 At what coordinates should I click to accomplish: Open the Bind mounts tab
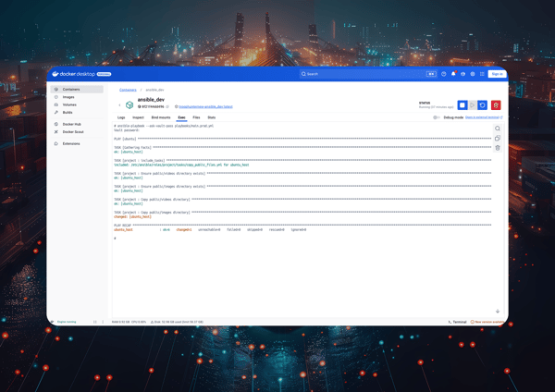(161, 117)
